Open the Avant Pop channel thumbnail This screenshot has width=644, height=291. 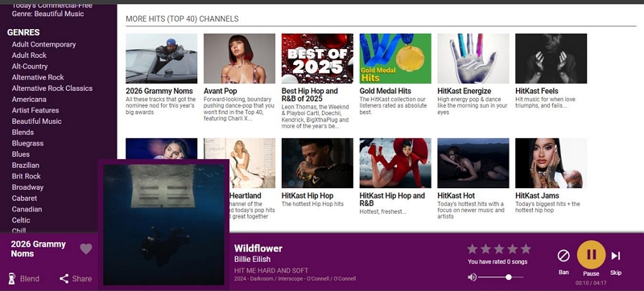239,59
